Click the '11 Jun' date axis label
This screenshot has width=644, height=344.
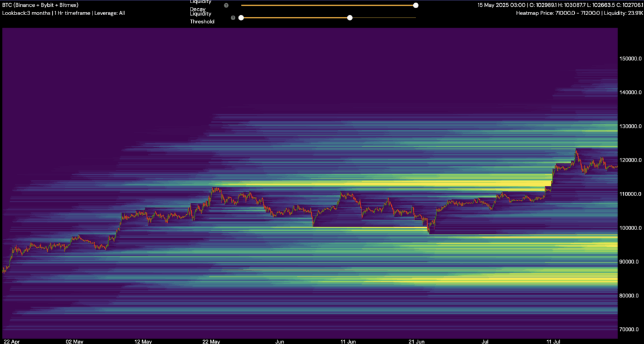[x=348, y=341]
